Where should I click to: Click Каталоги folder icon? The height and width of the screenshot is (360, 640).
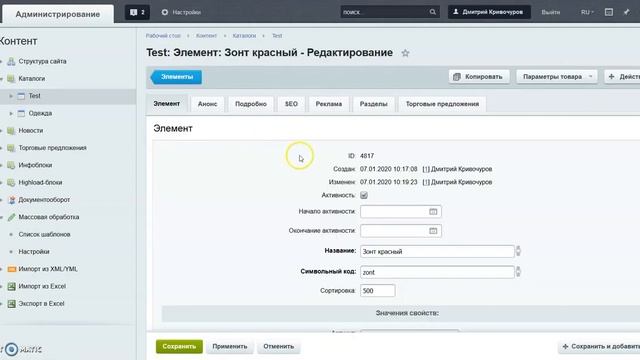point(11,78)
